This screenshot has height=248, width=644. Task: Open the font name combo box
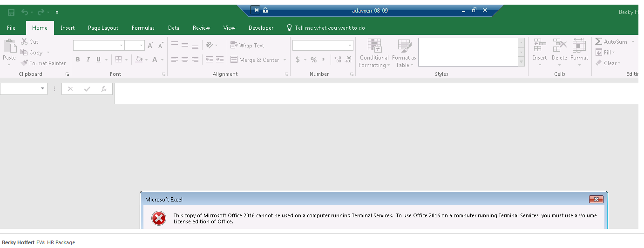[x=99, y=45]
